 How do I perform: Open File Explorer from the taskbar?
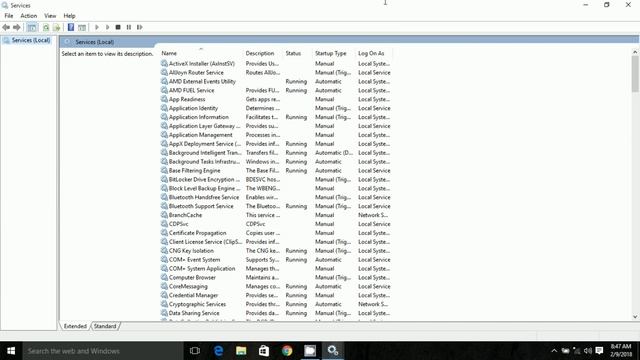[241, 351]
